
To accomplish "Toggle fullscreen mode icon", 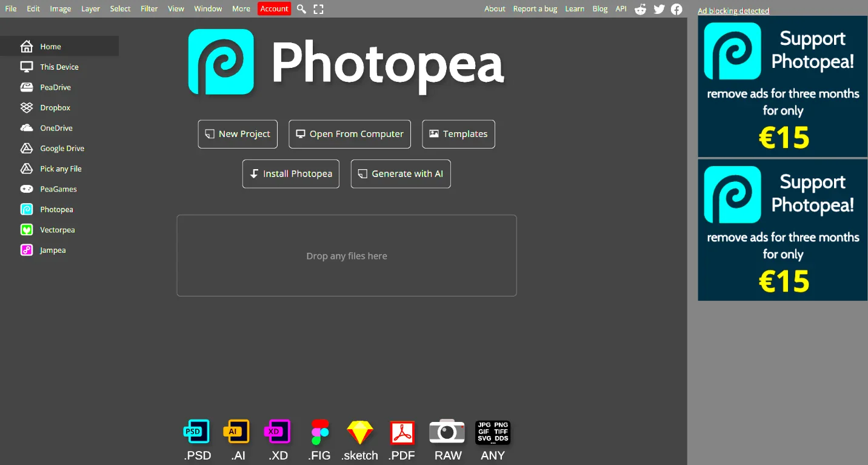I will 318,9.
